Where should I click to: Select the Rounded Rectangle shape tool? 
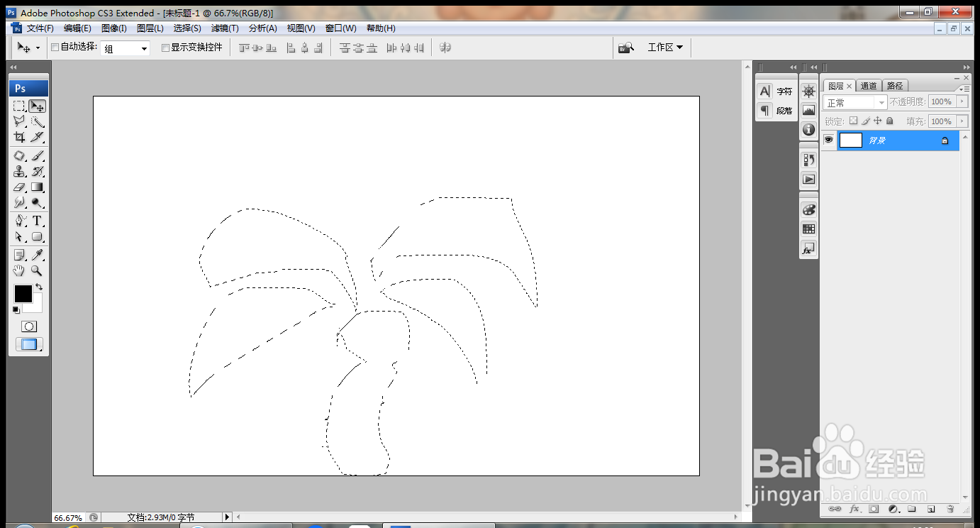[37, 236]
